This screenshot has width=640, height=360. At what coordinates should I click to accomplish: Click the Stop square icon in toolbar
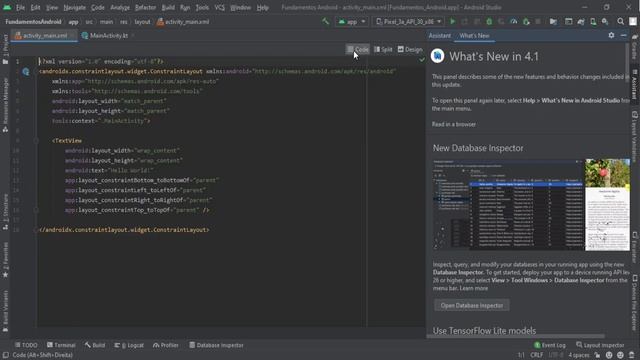click(x=538, y=22)
